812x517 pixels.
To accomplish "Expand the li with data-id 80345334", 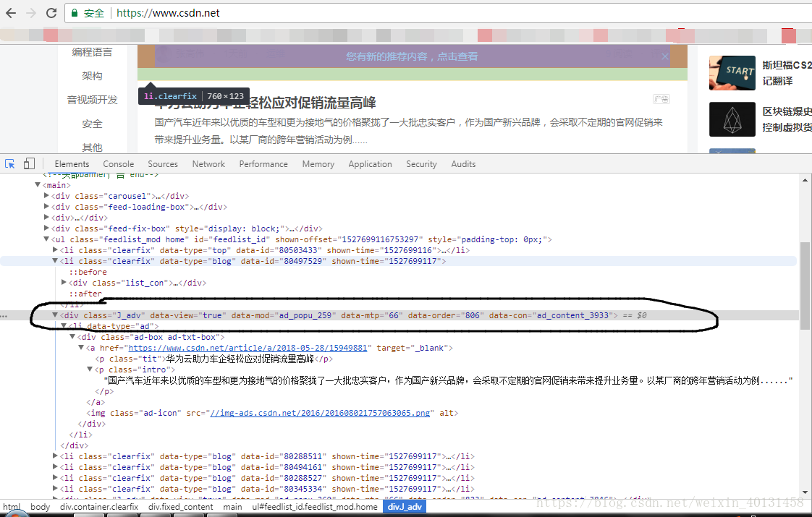I will (x=56, y=489).
